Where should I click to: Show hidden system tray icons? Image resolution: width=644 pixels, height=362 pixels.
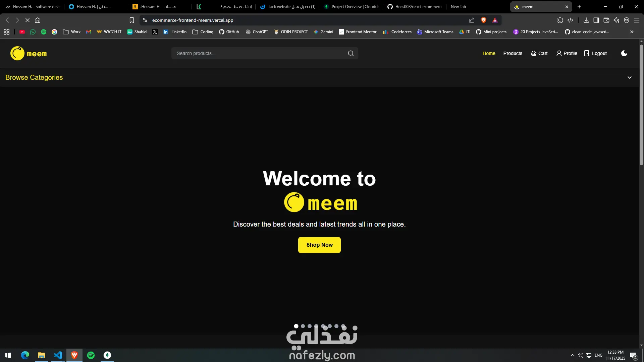(572, 355)
